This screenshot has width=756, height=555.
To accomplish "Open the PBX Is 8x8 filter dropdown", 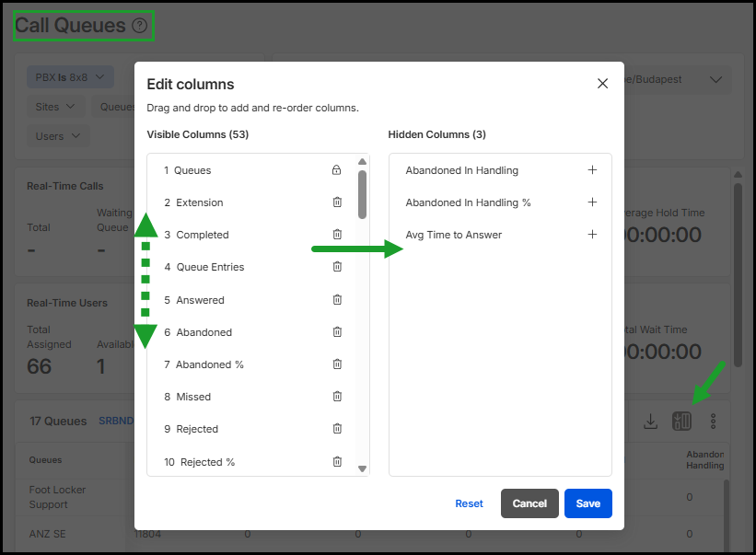I will [70, 77].
